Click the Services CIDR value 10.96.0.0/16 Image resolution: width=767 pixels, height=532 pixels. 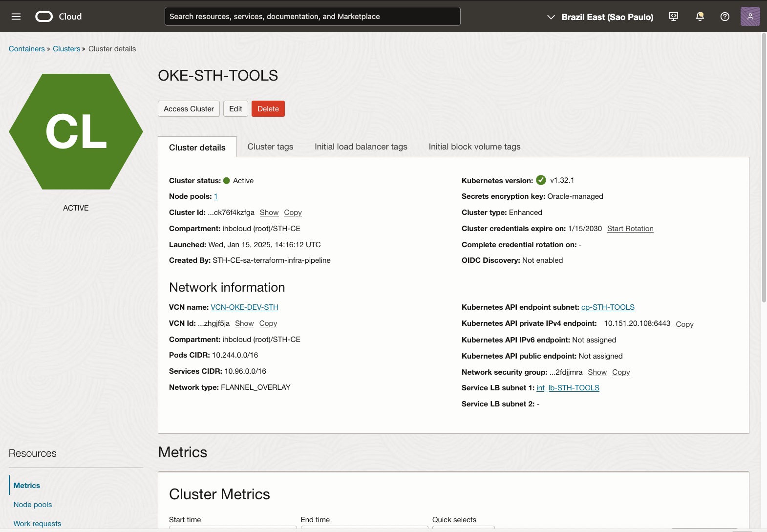[x=245, y=371]
